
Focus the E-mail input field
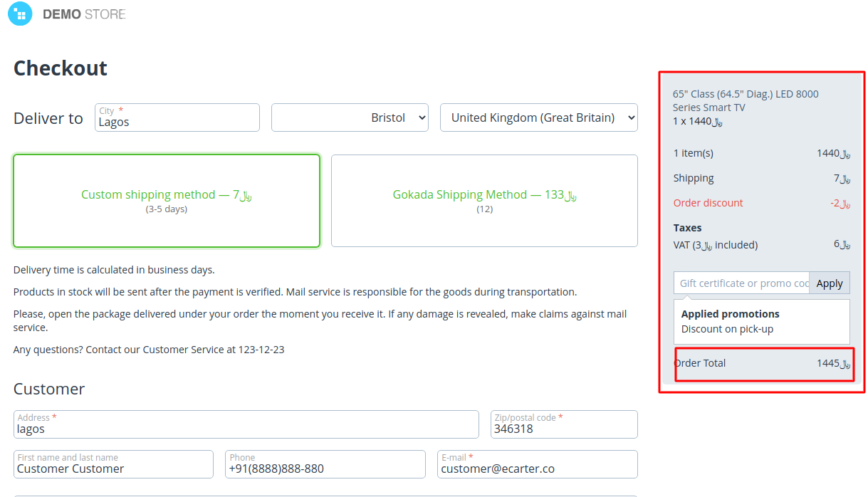(x=537, y=468)
